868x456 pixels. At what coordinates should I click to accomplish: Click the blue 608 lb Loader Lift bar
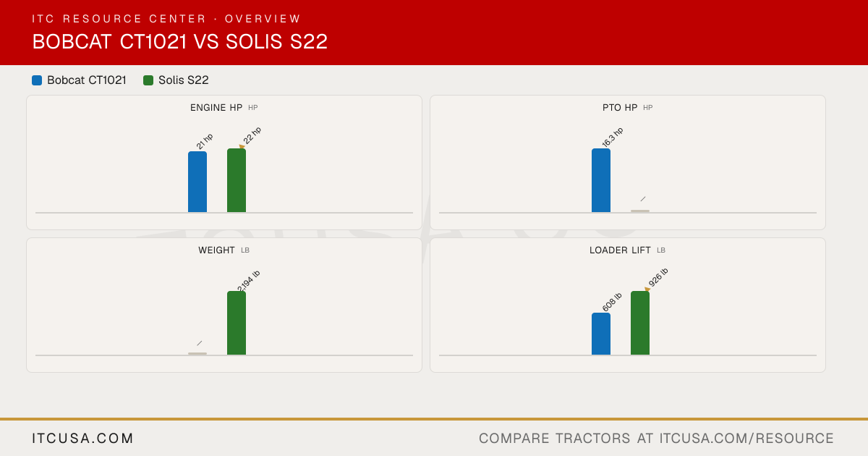click(x=601, y=334)
